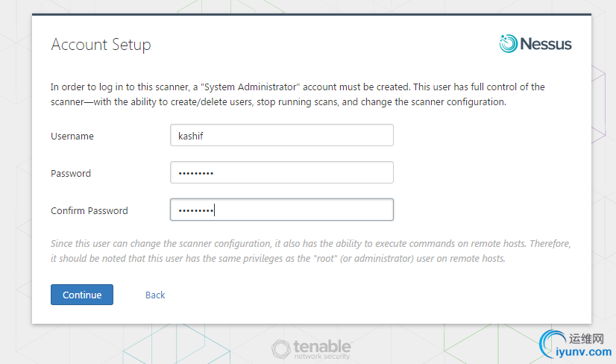
Task: Click the tenable wordmark at bottom
Action: click(322, 346)
